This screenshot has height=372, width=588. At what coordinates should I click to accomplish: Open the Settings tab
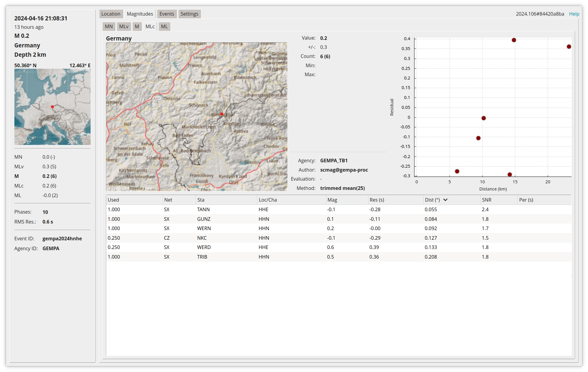pyautogui.click(x=189, y=14)
